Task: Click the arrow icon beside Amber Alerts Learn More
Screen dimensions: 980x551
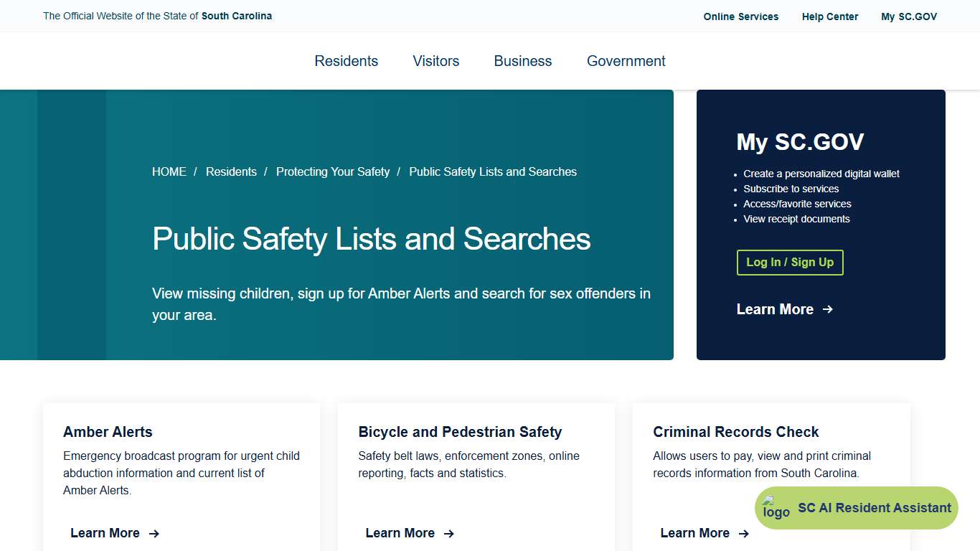Action: tap(154, 534)
